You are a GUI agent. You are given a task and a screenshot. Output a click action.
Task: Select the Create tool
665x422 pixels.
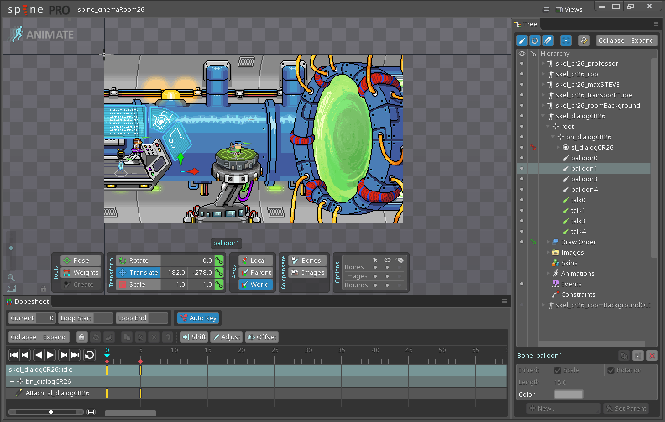(x=81, y=285)
